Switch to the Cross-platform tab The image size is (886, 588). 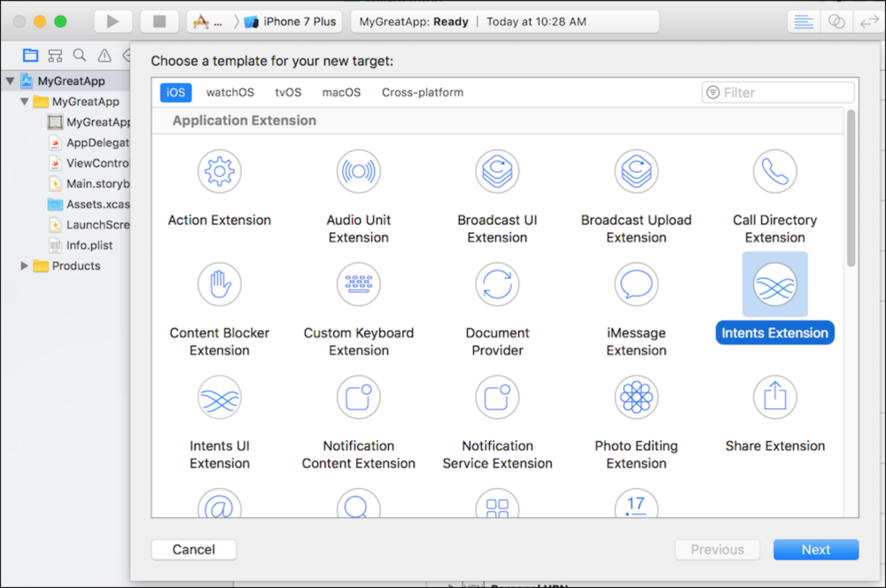pyautogui.click(x=423, y=93)
